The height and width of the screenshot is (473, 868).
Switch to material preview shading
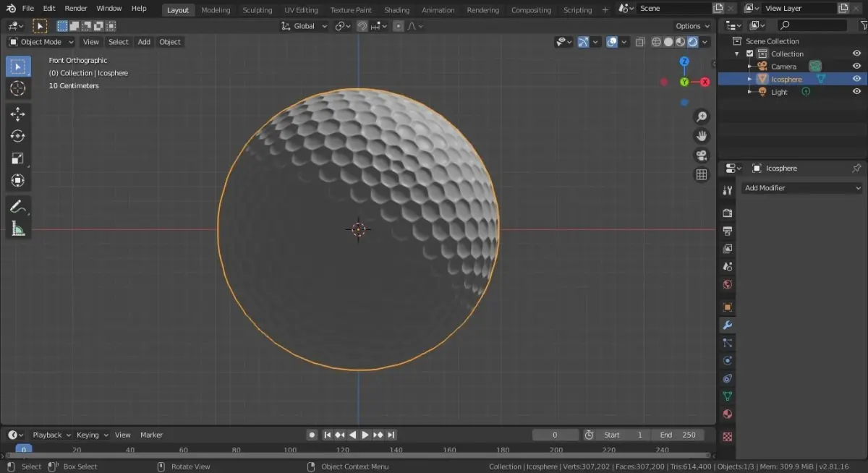coord(681,42)
